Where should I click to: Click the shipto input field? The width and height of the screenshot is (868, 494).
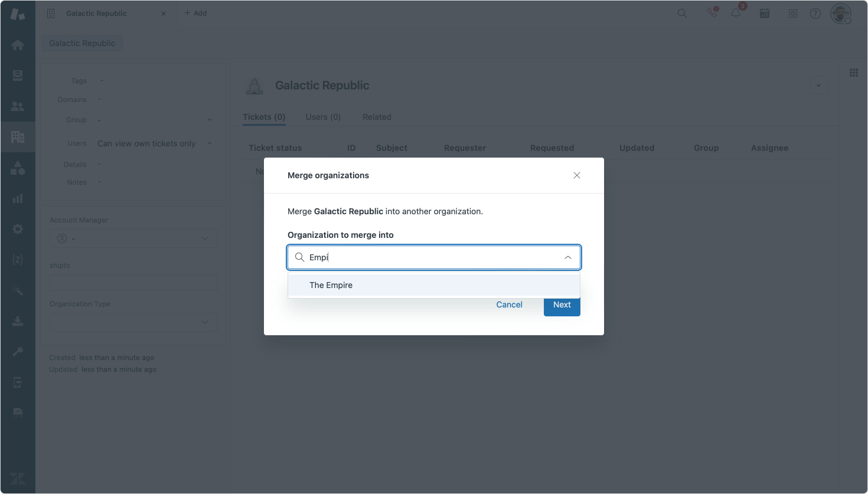pos(133,283)
